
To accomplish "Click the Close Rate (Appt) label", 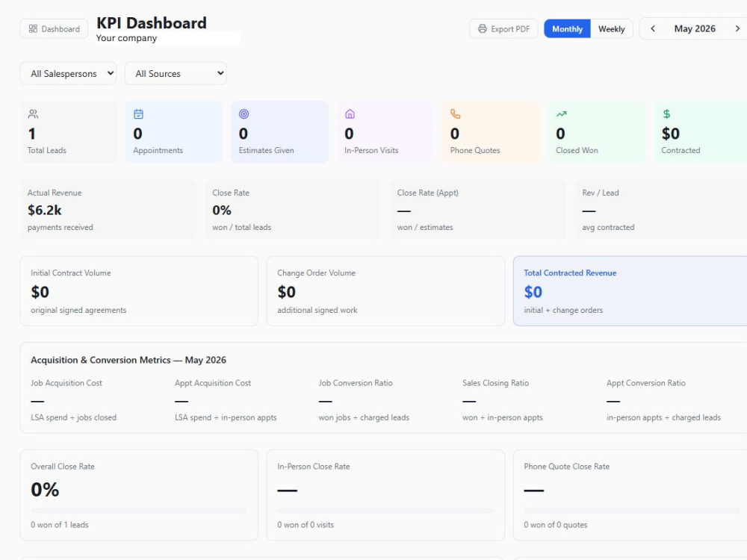I will [427, 193].
